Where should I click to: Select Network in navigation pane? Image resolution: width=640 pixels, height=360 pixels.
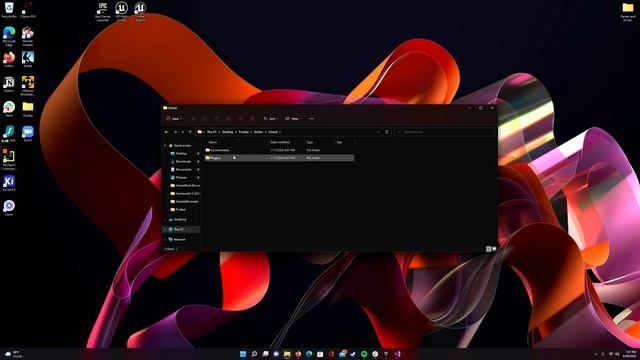click(180, 240)
